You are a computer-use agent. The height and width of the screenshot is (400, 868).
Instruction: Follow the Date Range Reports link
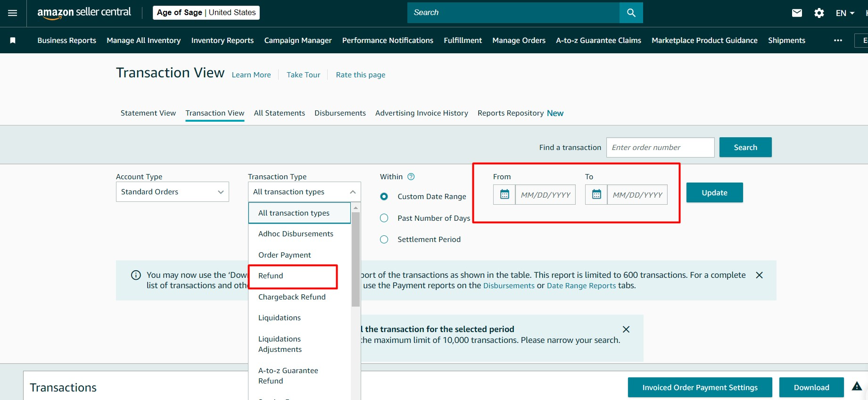(581, 285)
